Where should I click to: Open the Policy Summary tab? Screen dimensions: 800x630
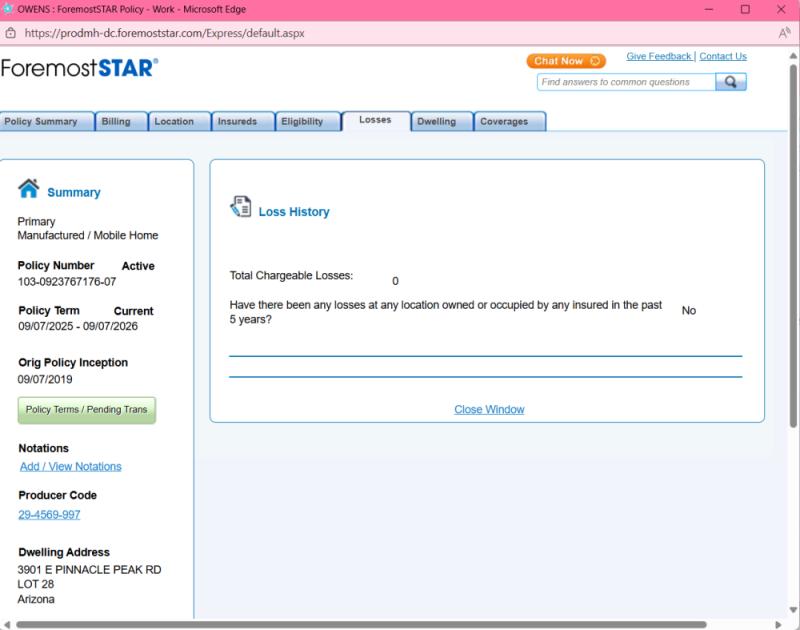[42, 122]
